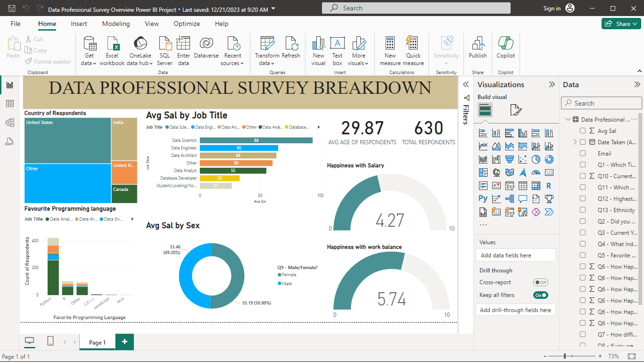This screenshot has width=644, height=362.
Task: Switch to Table view in the left sidebar
Action: click(x=9, y=104)
